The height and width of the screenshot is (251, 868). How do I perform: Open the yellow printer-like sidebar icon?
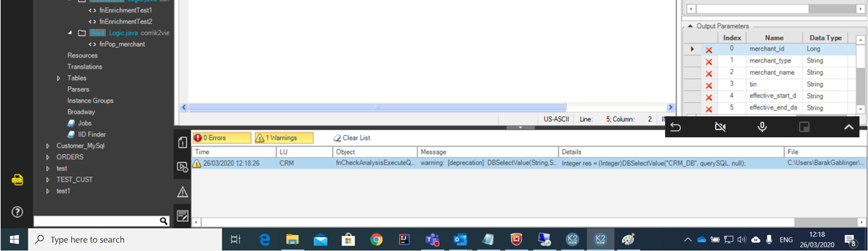point(18,180)
